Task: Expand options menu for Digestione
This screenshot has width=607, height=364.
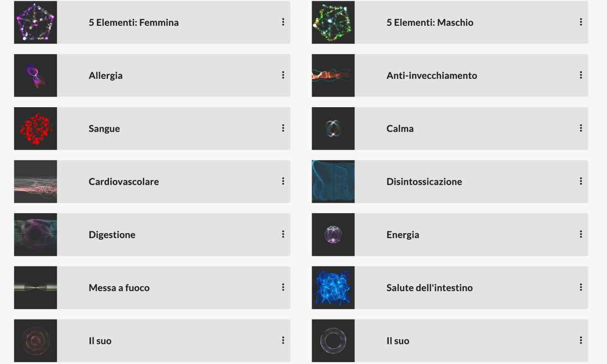Action: [283, 234]
